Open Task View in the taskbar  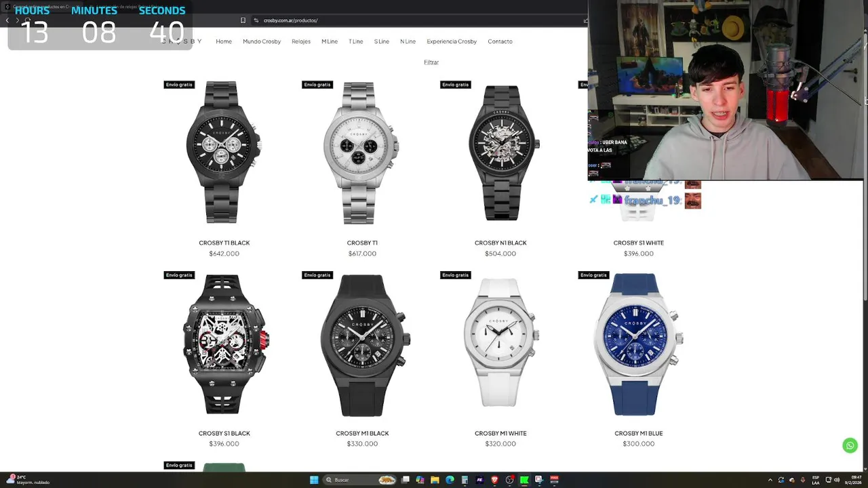(406, 480)
